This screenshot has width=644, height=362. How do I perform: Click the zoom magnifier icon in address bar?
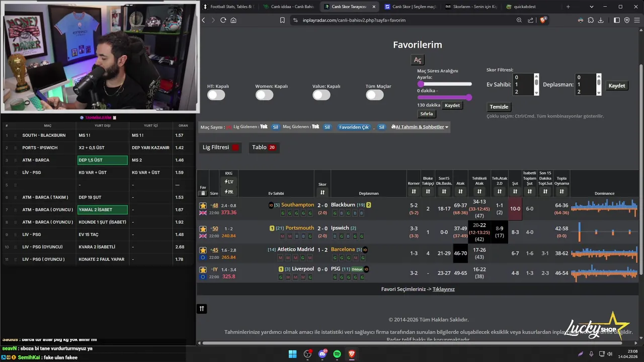[x=519, y=20]
